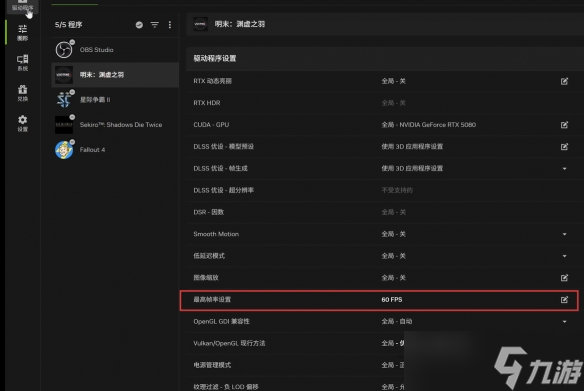Select Sekiro: Shadows Die Twice program
Viewport: 584px width, 391px height.
[x=115, y=124]
